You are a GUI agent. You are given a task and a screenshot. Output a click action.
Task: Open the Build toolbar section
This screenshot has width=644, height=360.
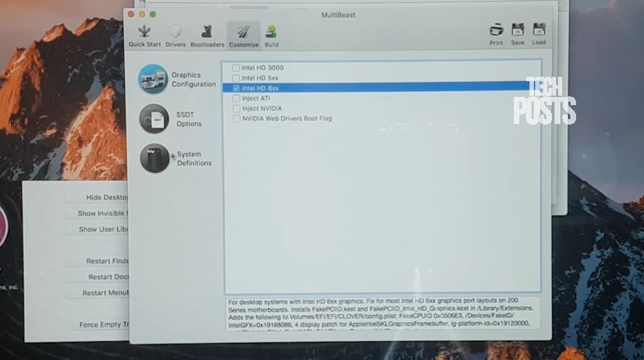click(x=271, y=36)
